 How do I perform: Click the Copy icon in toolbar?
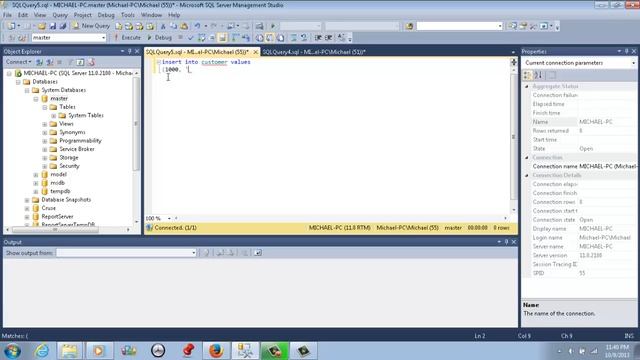tap(173, 26)
